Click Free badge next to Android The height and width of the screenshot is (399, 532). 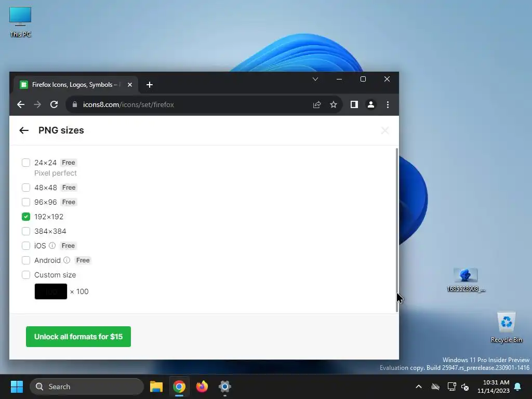[x=83, y=260]
